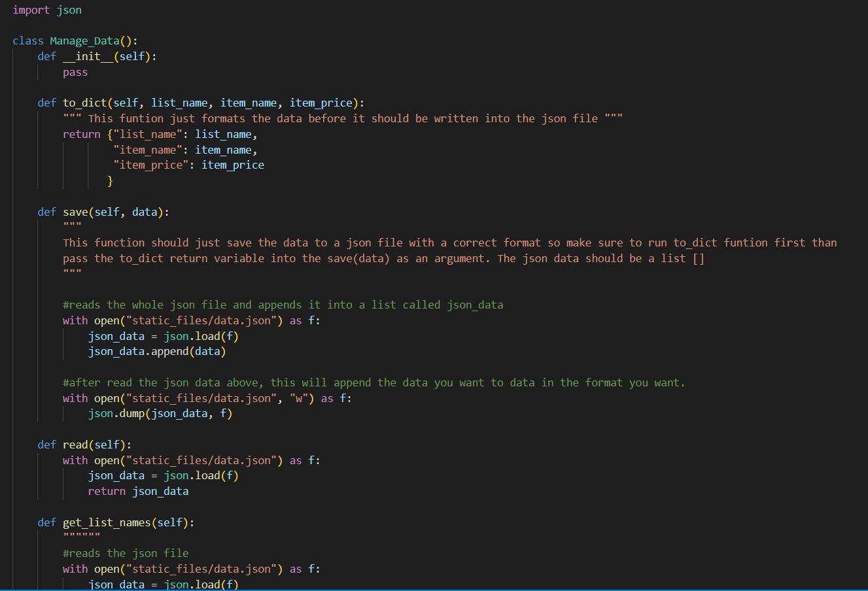Click the save function docstring text

pyautogui.click(x=262, y=243)
